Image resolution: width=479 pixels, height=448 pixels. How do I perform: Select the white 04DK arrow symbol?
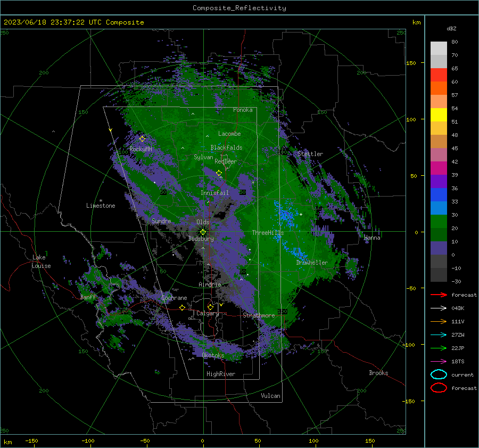[x=439, y=308]
